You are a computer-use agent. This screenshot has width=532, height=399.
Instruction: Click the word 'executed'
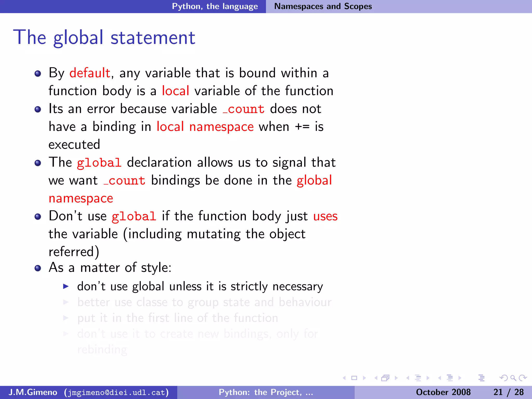coord(74,145)
